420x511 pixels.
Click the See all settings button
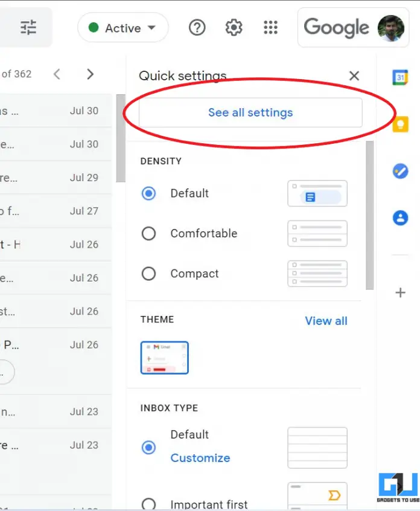click(x=250, y=113)
